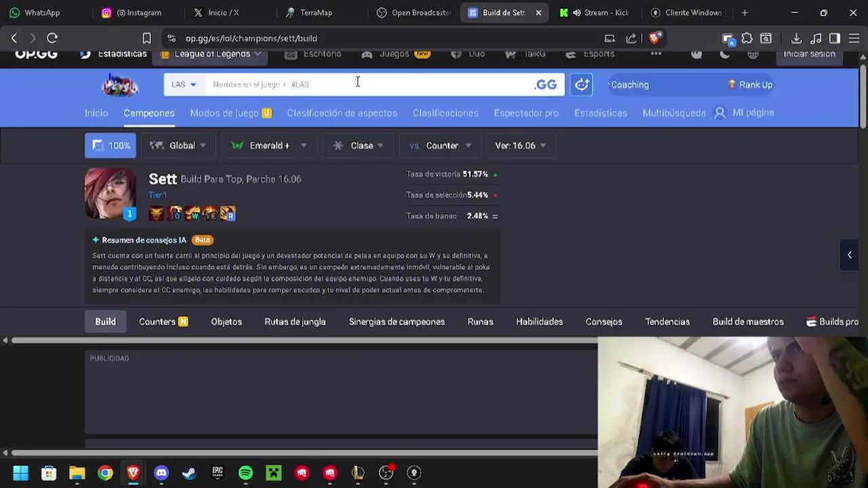Open the Coaching link
The width and height of the screenshot is (868, 488).
629,85
